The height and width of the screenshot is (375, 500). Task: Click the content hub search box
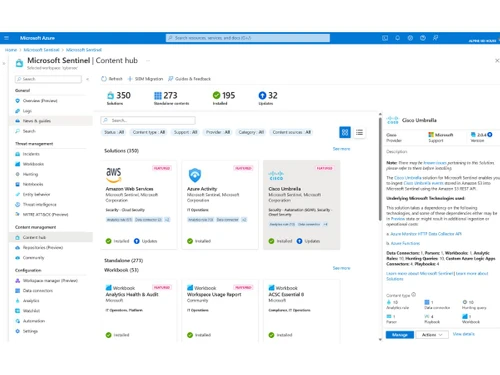148,120
